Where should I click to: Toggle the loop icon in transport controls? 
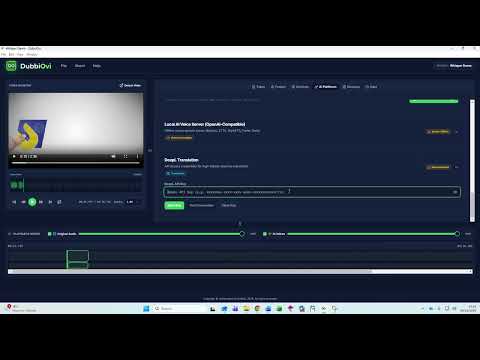59,202
